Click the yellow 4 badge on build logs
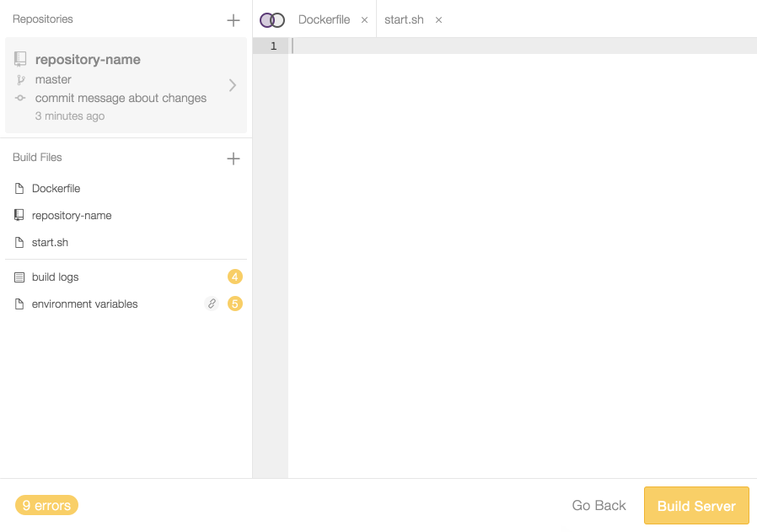 [x=235, y=277]
